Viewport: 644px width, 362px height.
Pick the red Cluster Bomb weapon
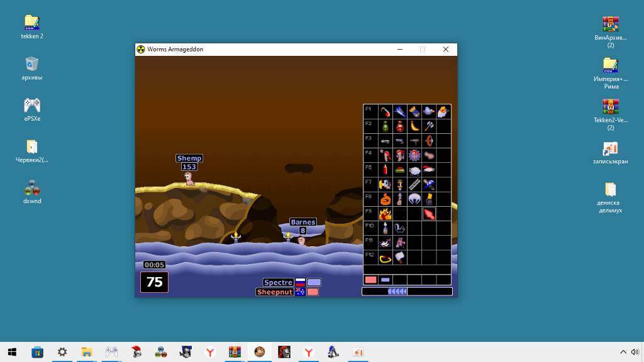pos(399,126)
